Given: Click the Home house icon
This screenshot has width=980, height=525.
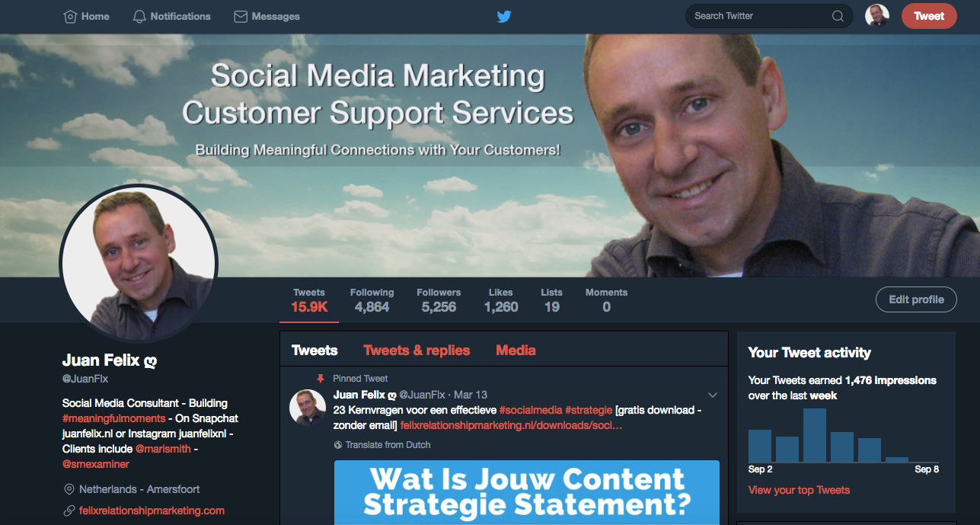Looking at the screenshot, I should [70, 16].
